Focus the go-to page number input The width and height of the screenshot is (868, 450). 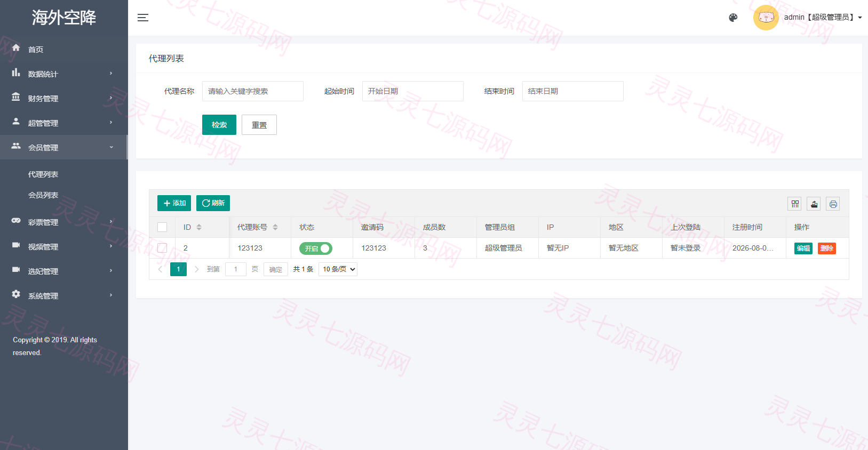click(x=236, y=269)
